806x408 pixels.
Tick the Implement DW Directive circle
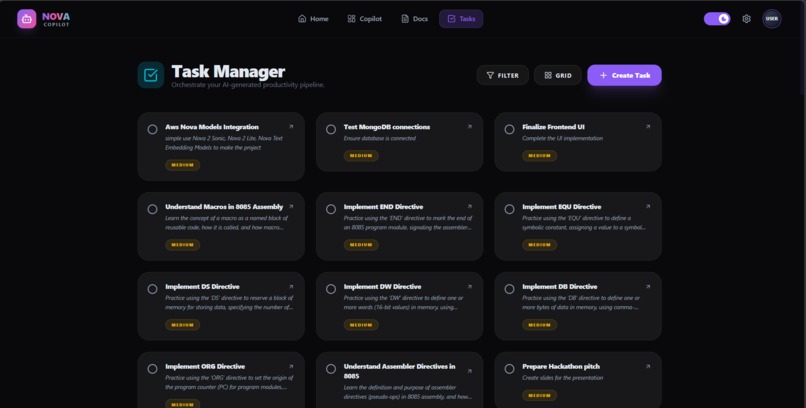pyautogui.click(x=331, y=289)
